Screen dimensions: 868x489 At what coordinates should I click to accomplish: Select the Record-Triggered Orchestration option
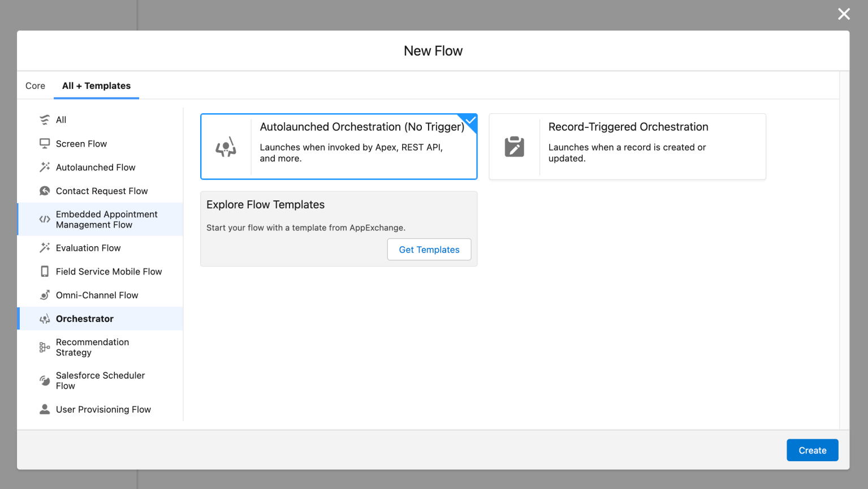coord(628,147)
